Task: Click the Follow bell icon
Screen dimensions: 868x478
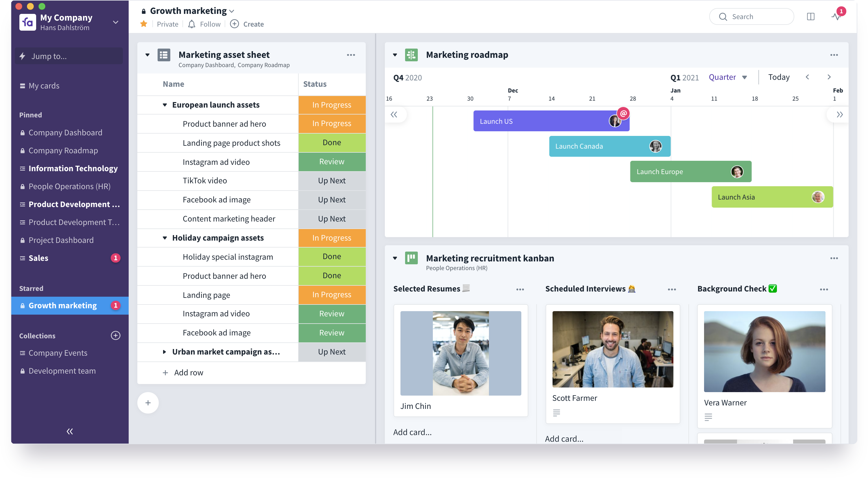Action: [x=192, y=24]
